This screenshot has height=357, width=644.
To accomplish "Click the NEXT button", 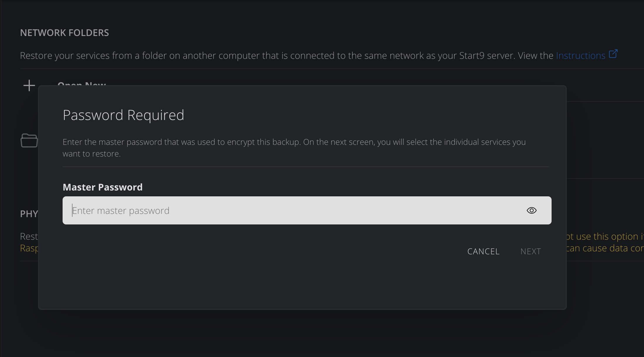I will point(530,251).
